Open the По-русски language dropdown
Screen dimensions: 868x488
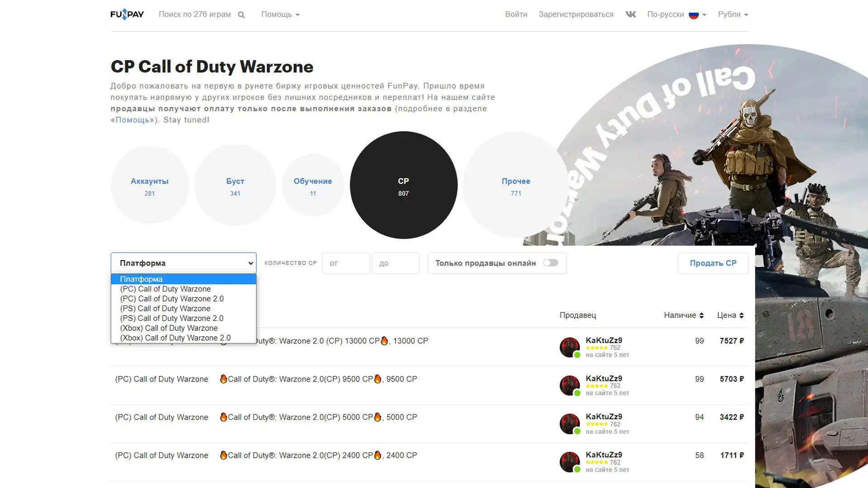(677, 14)
